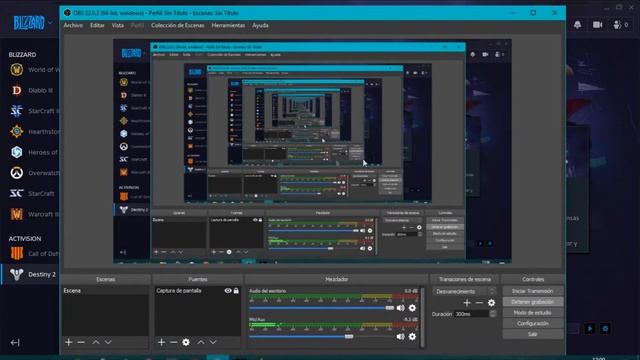This screenshot has width=640, height=360.
Task: Toggle the lock on Captura de pantalla
Action: (x=236, y=291)
